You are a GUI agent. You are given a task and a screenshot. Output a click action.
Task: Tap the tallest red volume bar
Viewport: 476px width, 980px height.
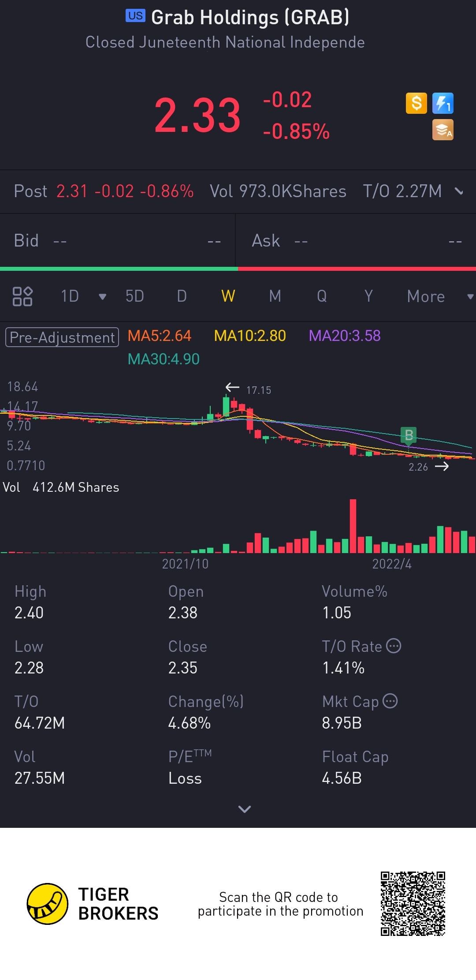[x=353, y=526]
